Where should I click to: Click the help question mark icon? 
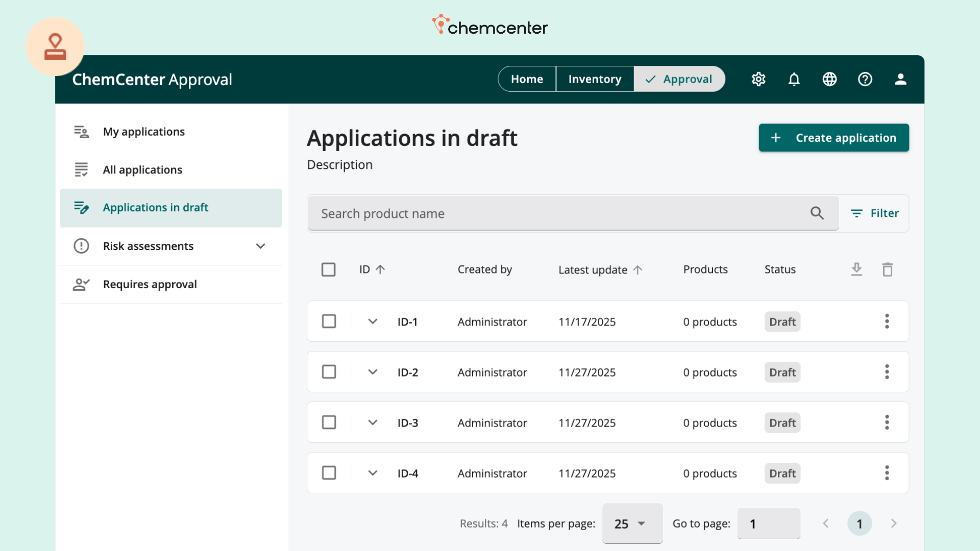click(865, 79)
